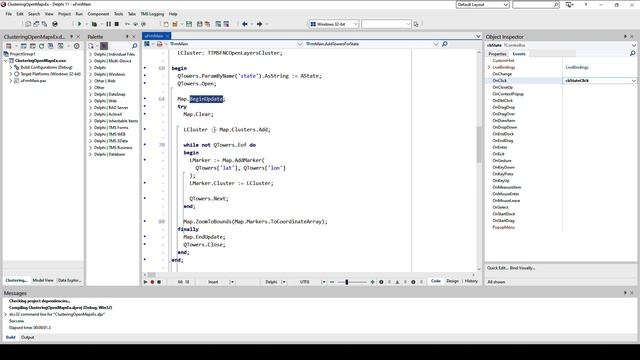Viewport: 640px width, 360px height.
Task: Click the pin icon on the Palette panel
Action: click(127, 36)
